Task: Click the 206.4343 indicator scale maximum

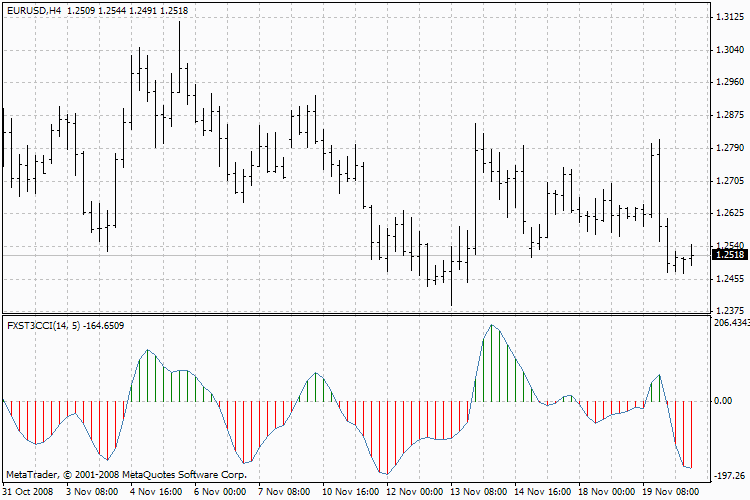Action: pos(731,323)
